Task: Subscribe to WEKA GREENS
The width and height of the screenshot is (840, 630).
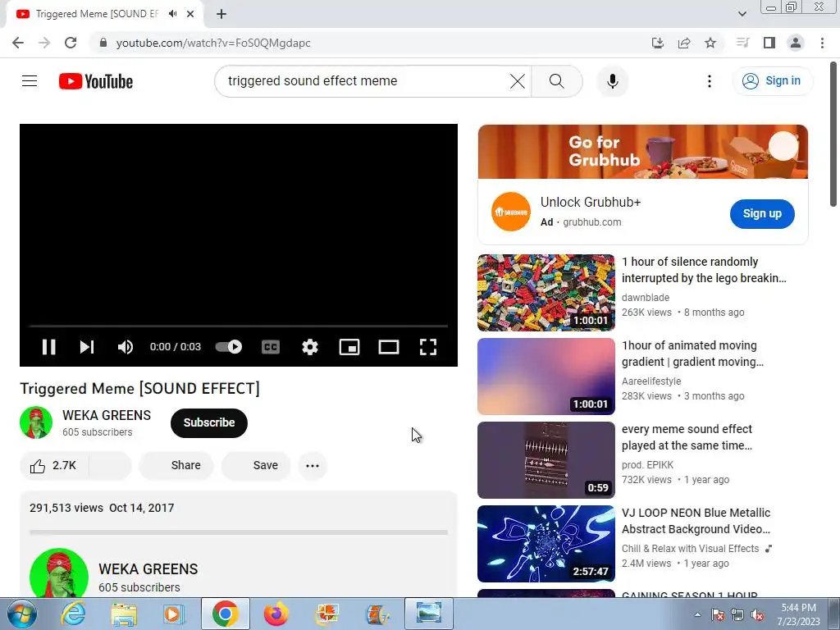Action: 209,422
